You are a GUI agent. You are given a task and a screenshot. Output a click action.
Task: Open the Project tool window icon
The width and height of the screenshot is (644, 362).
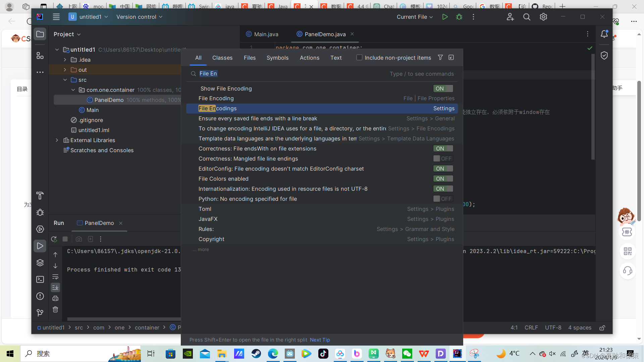pos(40,34)
